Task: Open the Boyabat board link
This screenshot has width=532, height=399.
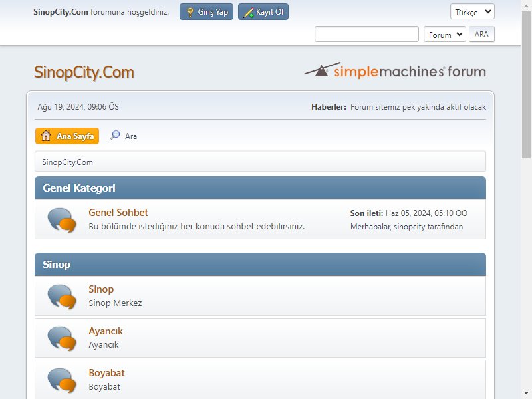Action: (107, 373)
